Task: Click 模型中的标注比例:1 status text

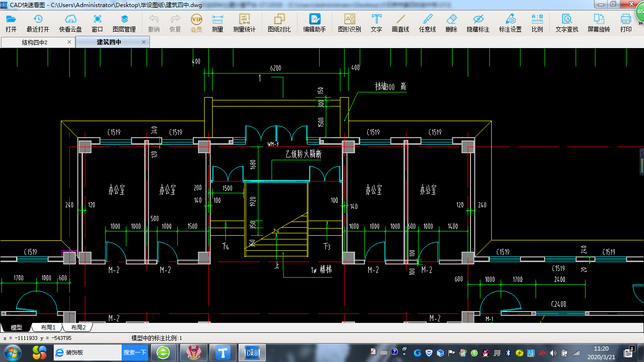Action: pos(157,338)
